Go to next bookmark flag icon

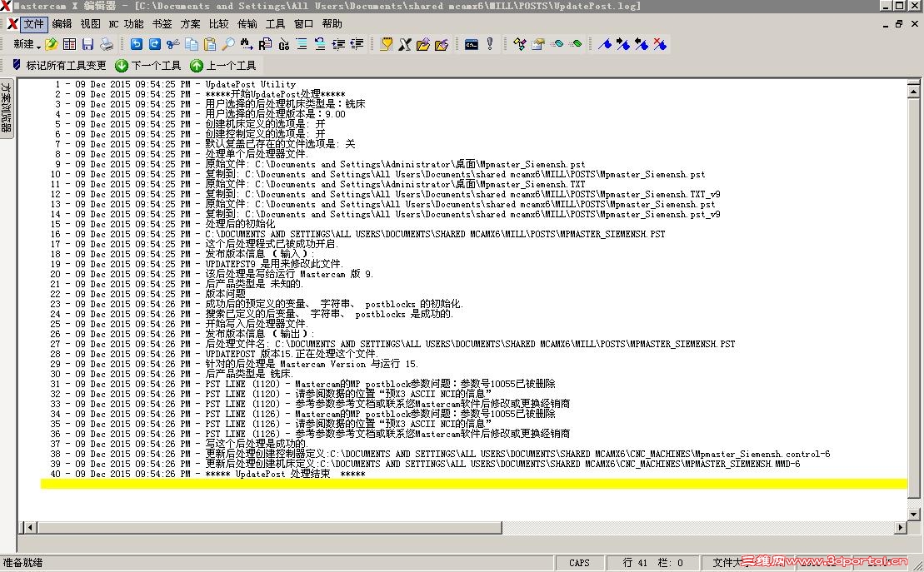coord(623,44)
